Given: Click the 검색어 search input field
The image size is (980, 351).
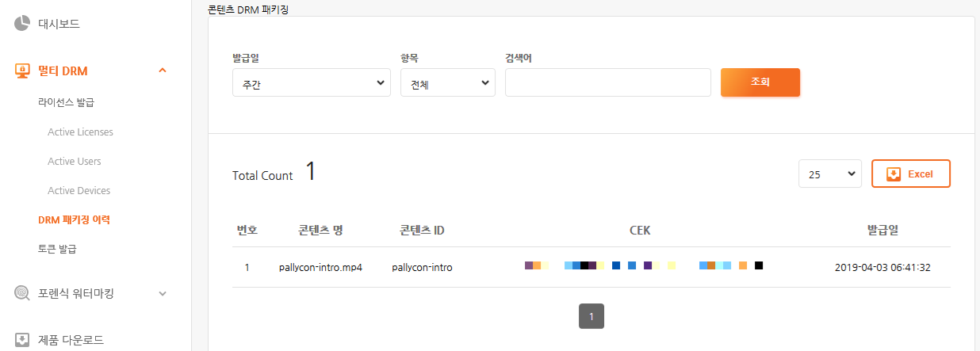Looking at the screenshot, I should (x=608, y=82).
